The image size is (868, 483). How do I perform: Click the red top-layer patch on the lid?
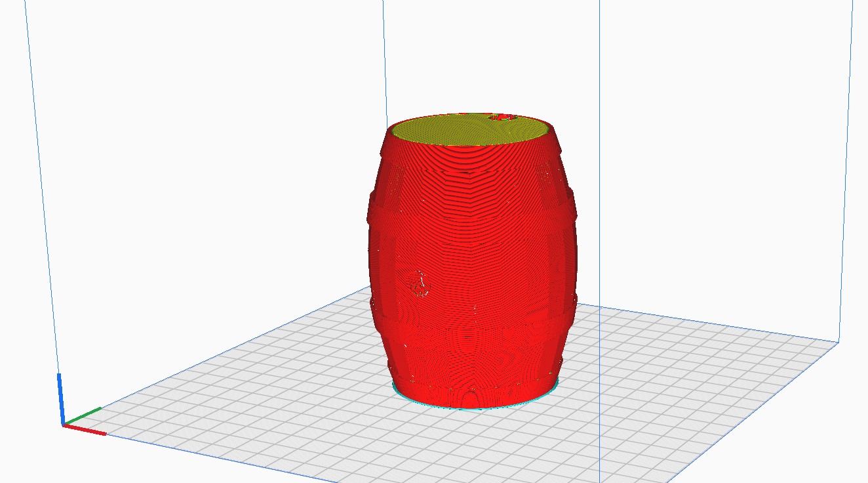pyautogui.click(x=500, y=118)
